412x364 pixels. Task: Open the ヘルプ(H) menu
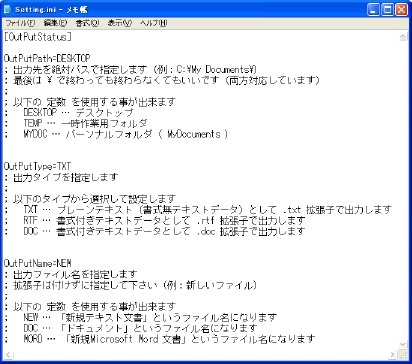coord(154,23)
